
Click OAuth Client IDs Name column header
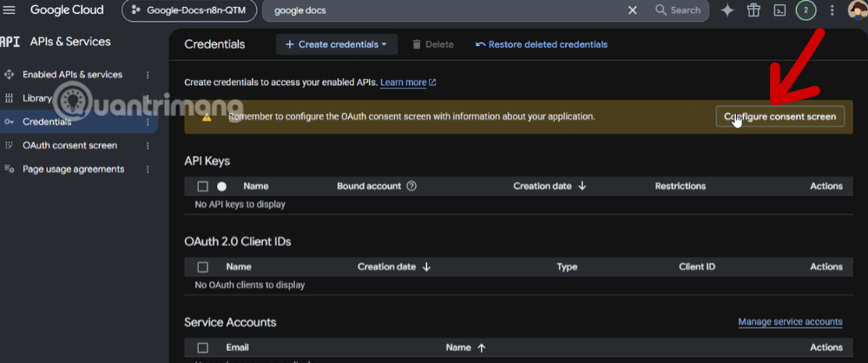point(239,267)
